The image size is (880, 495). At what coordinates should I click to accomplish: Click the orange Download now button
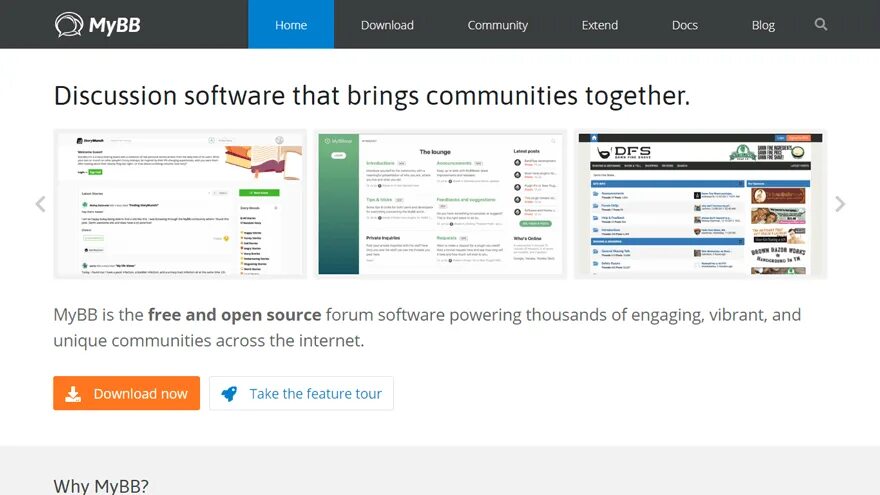(126, 393)
